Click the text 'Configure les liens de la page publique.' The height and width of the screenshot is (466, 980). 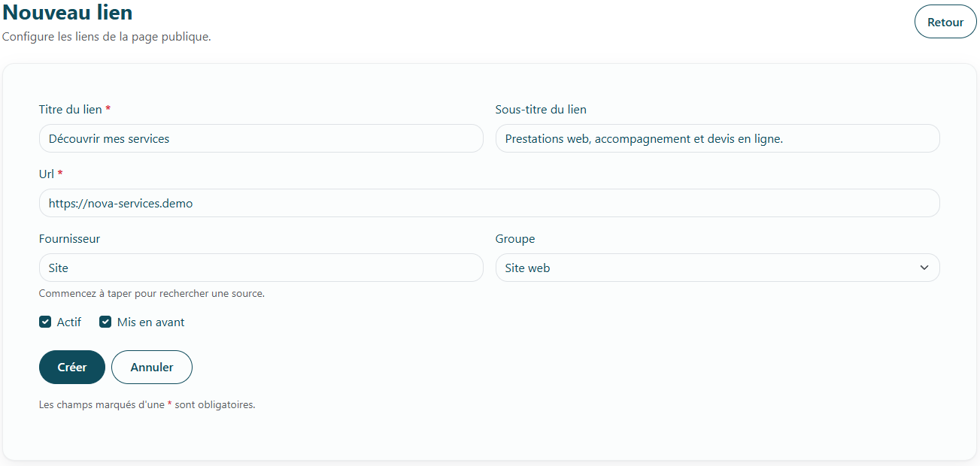click(x=107, y=36)
